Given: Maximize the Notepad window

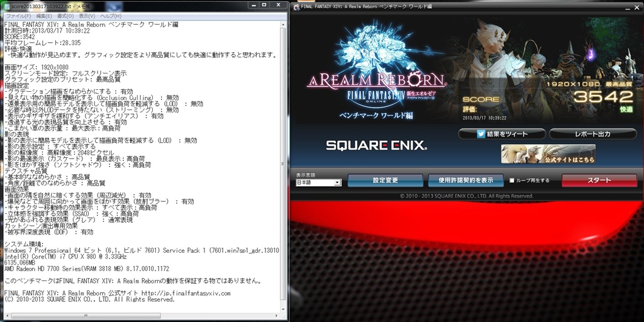Looking at the screenshot, I should tap(264, 5).
